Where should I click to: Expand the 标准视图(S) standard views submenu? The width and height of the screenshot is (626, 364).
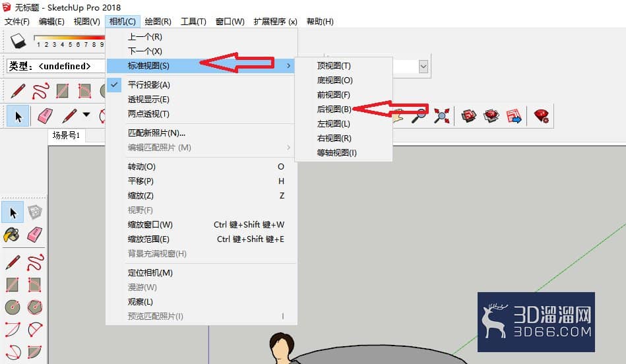[201, 65]
